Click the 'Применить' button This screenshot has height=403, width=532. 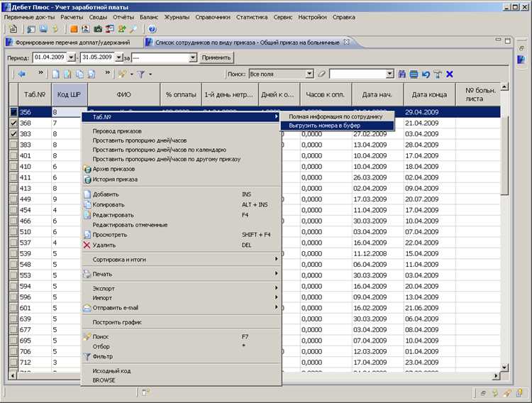216,57
